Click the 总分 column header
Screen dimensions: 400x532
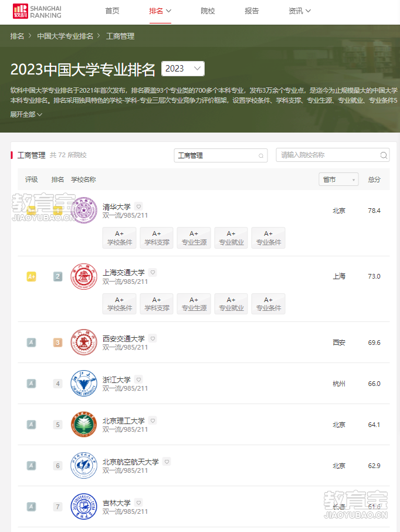pyautogui.click(x=374, y=179)
